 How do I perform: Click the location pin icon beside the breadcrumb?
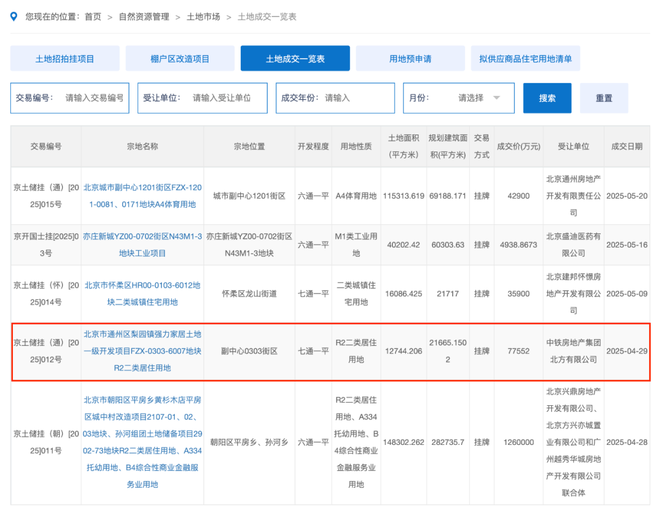click(16, 18)
